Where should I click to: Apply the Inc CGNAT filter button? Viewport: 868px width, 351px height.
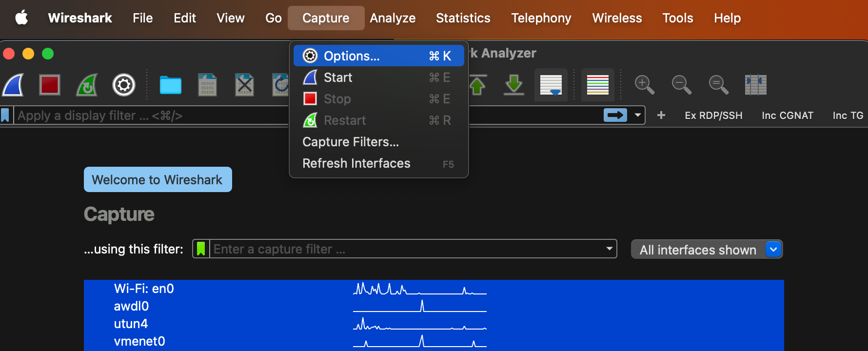tap(788, 116)
